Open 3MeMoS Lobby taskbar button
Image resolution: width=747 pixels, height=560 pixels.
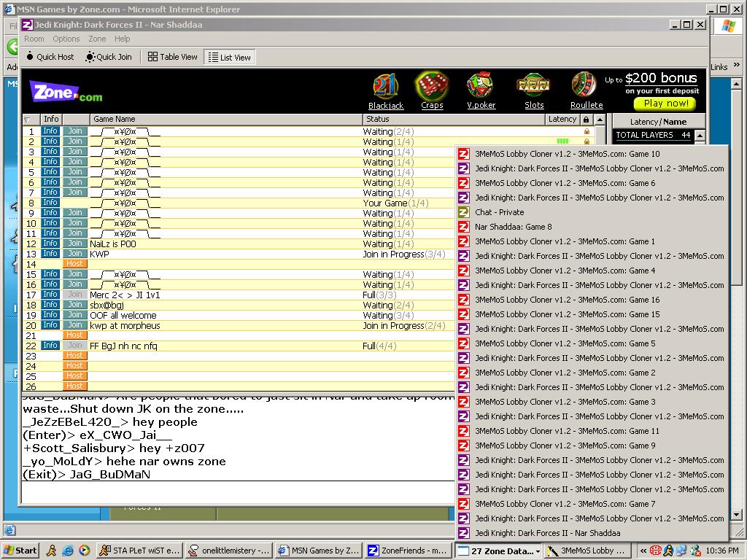pos(588,551)
